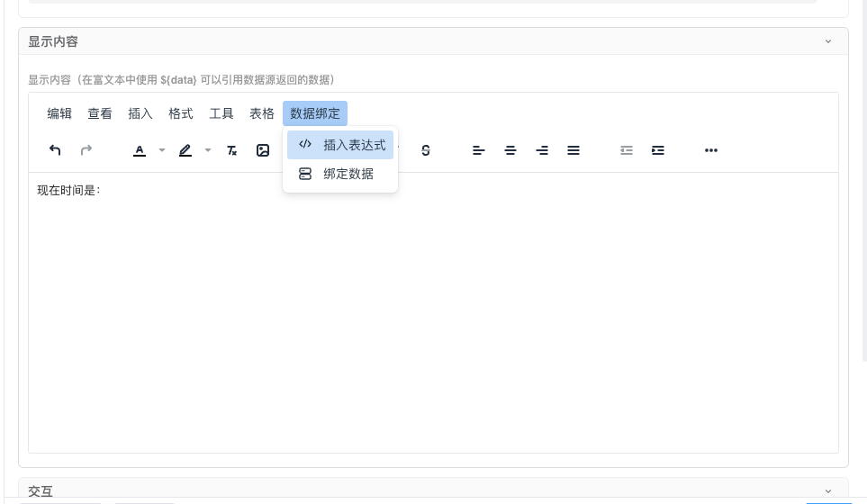Image resolution: width=867 pixels, height=504 pixels.
Task: Justify the text alignment
Action: [x=573, y=150]
